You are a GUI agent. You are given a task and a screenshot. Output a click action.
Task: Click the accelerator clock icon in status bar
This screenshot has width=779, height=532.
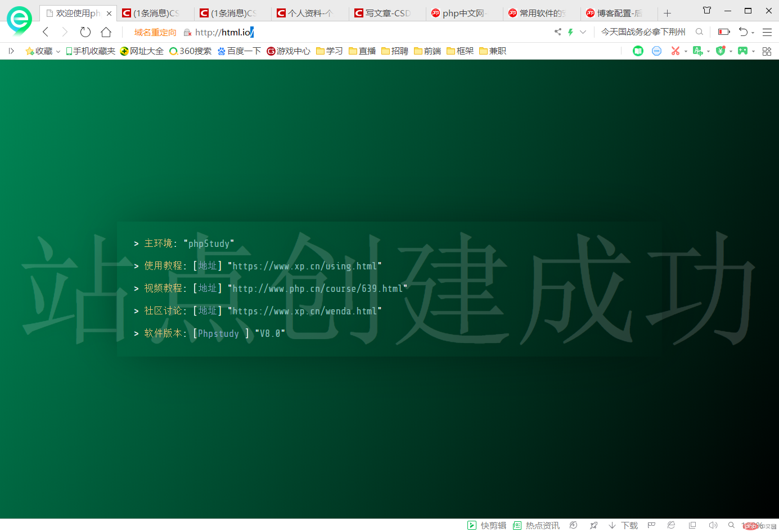tap(573, 525)
